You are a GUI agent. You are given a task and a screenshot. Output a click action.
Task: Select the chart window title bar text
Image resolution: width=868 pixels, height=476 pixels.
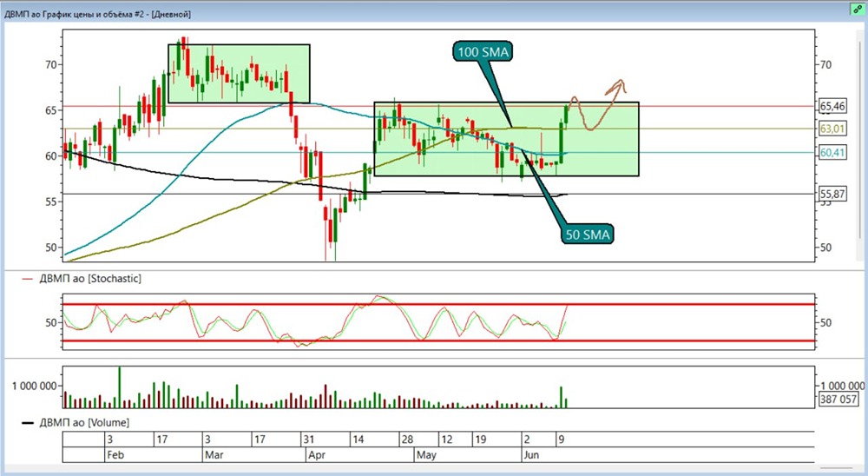coord(97,15)
